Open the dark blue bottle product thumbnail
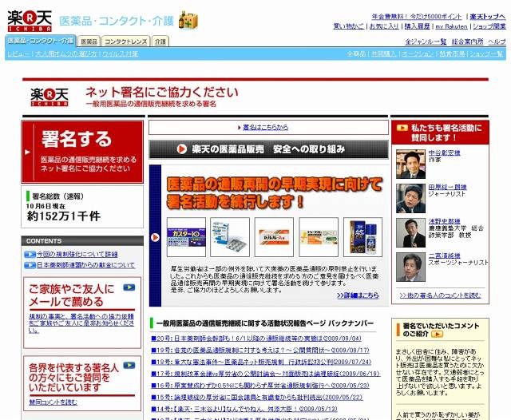The image size is (511, 420). pyautogui.click(x=362, y=237)
